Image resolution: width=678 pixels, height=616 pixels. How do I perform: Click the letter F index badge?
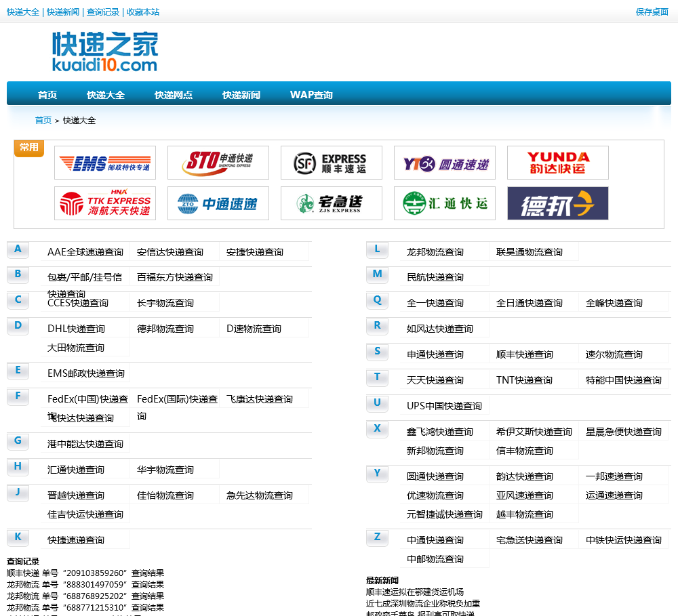[x=18, y=396]
